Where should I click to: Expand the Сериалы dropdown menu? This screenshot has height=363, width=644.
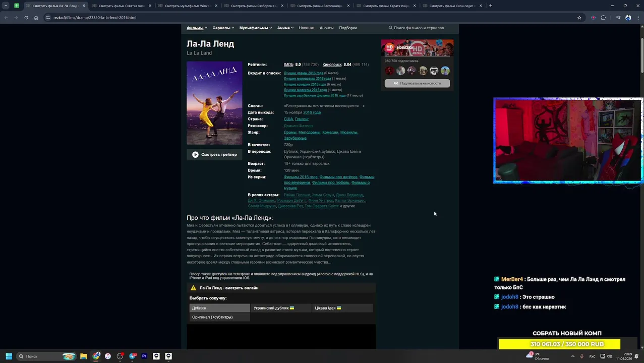click(x=223, y=28)
